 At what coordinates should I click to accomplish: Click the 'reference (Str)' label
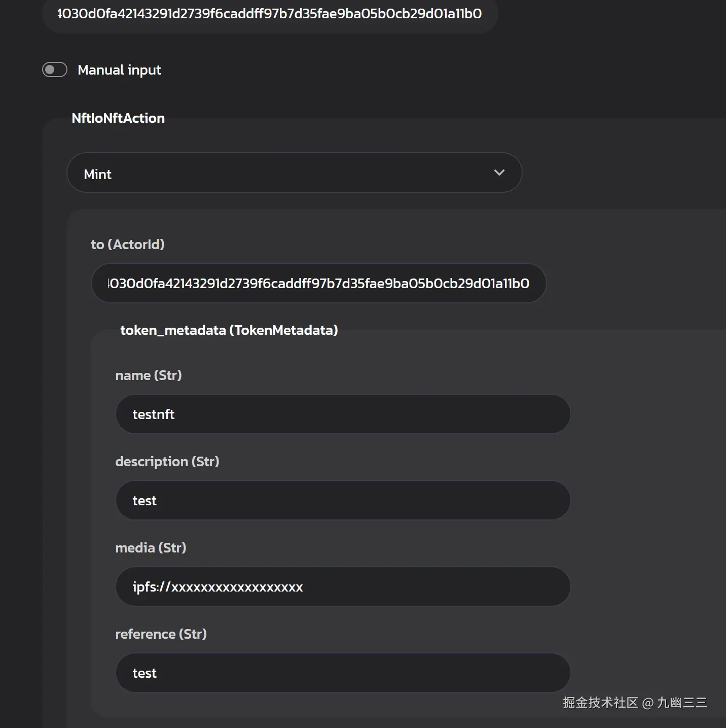(161, 634)
